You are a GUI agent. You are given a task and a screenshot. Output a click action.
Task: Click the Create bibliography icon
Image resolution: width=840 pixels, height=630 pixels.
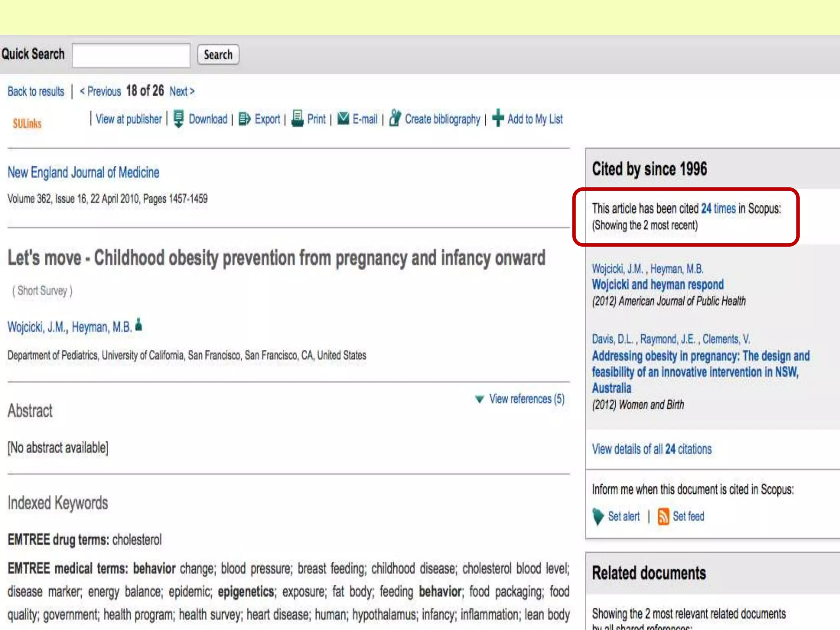click(395, 118)
